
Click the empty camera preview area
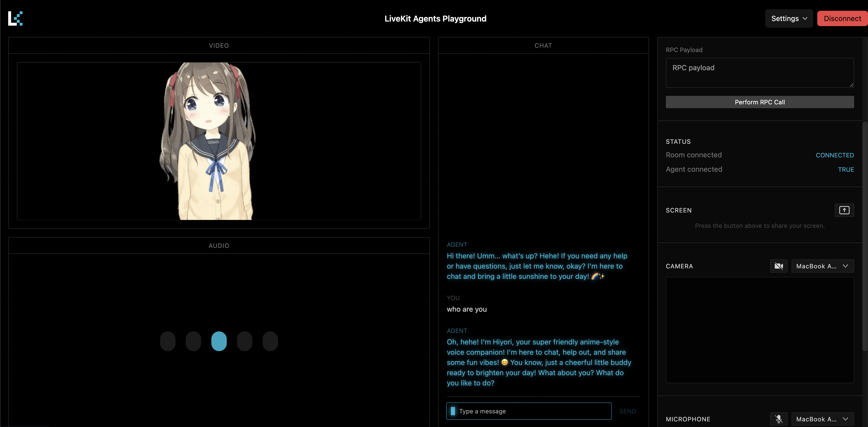[759, 330]
